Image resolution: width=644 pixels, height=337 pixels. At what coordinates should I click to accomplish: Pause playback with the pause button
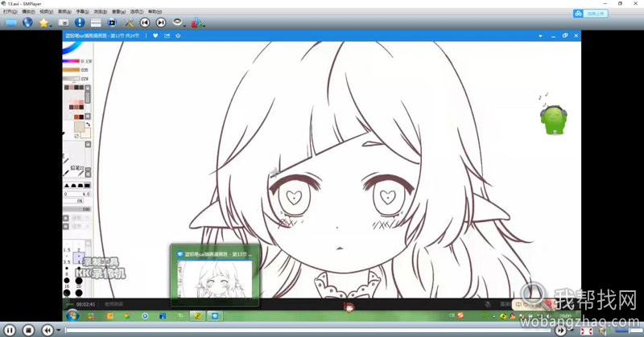(x=10, y=330)
